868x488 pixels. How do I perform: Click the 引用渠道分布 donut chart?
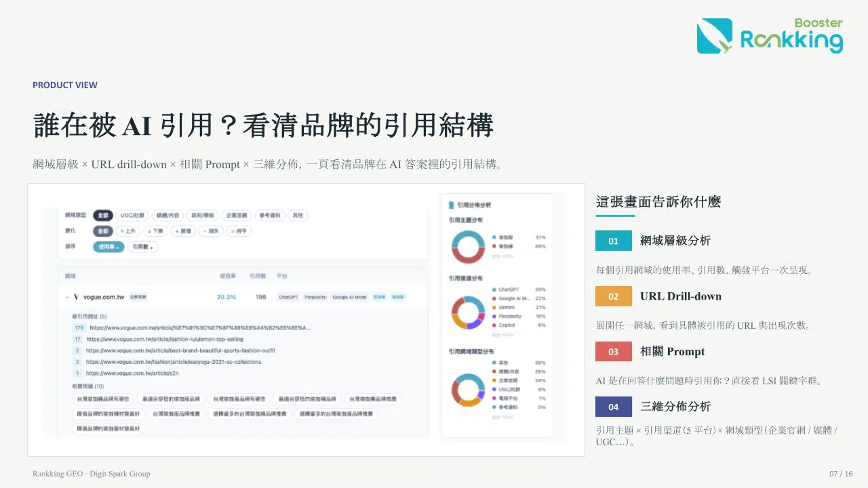click(x=468, y=313)
